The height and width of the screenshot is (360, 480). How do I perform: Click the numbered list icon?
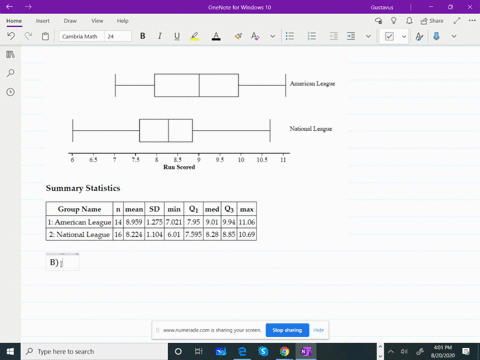pos(312,36)
